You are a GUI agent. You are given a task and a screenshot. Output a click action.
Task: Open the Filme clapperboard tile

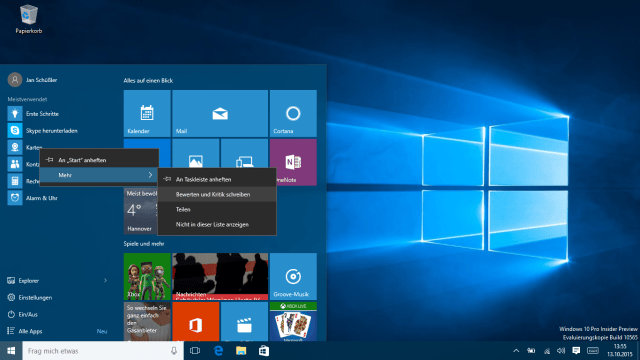(244, 322)
